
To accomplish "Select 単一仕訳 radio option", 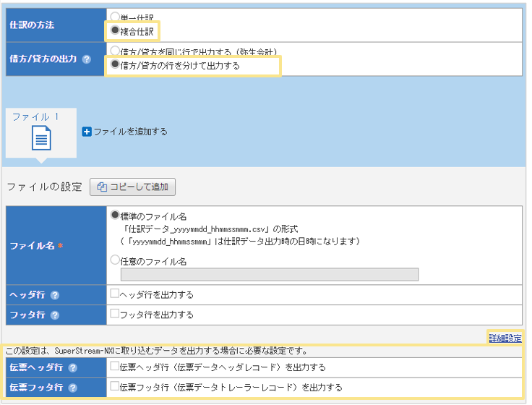I will 114,17.
